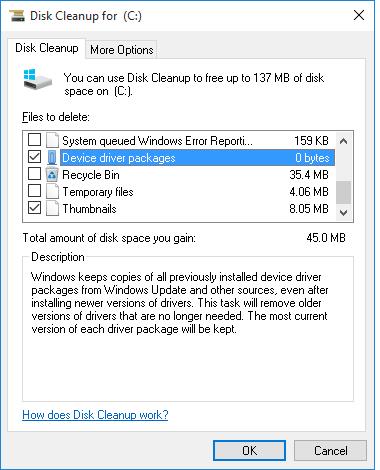Image resolution: width=380 pixels, height=470 pixels.
Task: Click the scrollbar thumb in the files list
Action: pyautogui.click(x=343, y=192)
